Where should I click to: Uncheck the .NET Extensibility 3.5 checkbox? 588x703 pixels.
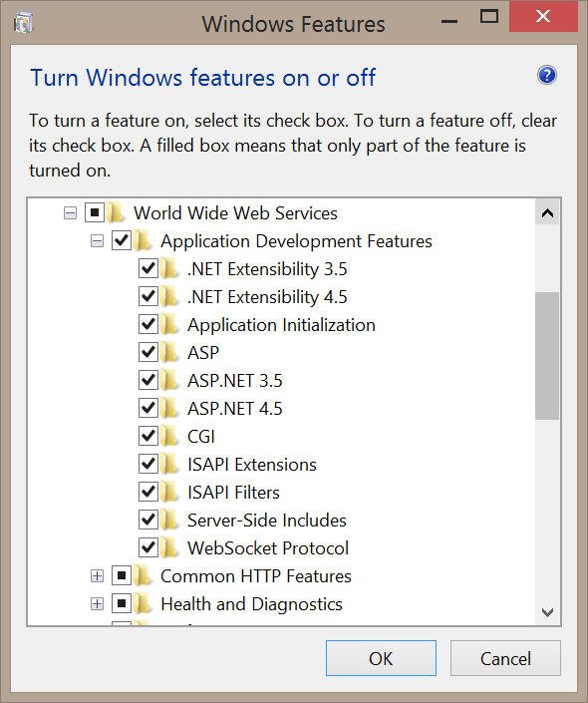pyautogui.click(x=148, y=268)
